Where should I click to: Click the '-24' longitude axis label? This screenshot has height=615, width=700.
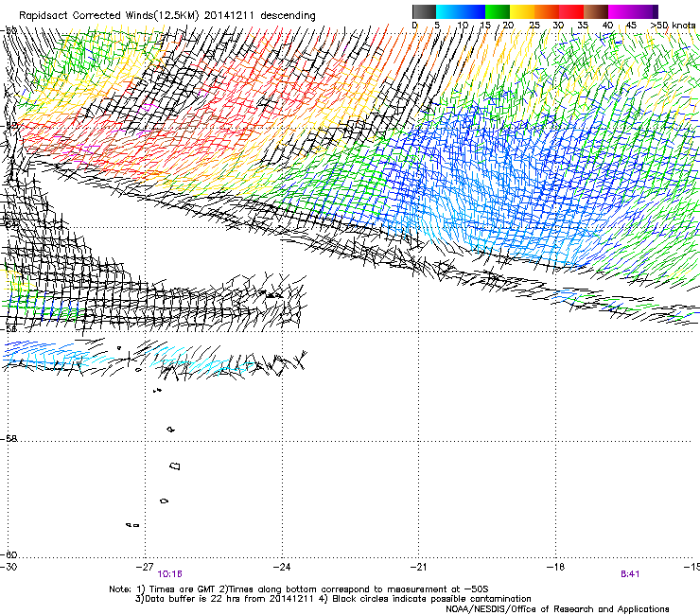coord(282,567)
